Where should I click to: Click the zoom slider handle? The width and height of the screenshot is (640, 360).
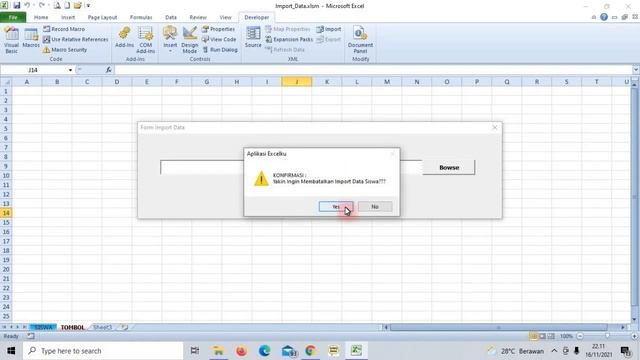[607, 336]
